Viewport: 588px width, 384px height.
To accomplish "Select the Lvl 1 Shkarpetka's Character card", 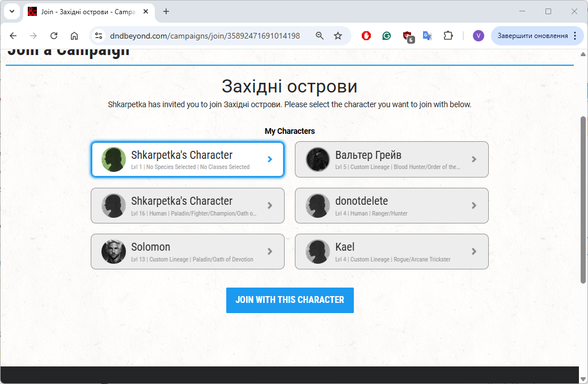I will point(187,159).
